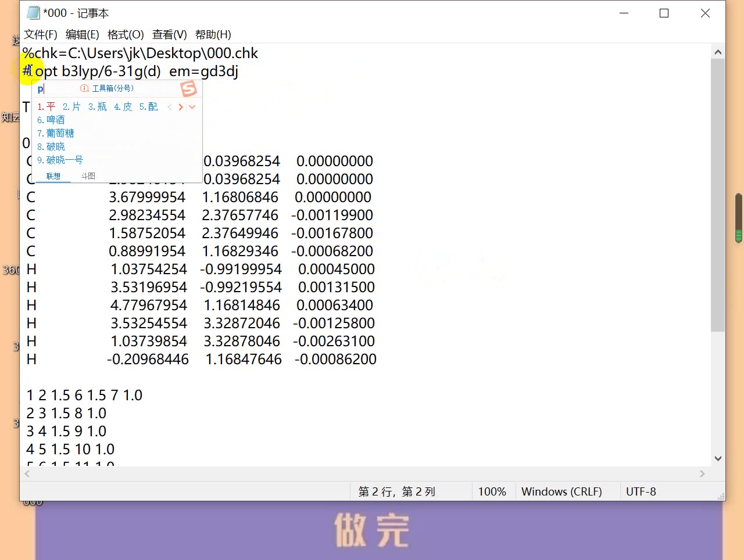This screenshot has width=744, height=560.
Task: Click the value 3.67999954
Action: [x=147, y=198]
